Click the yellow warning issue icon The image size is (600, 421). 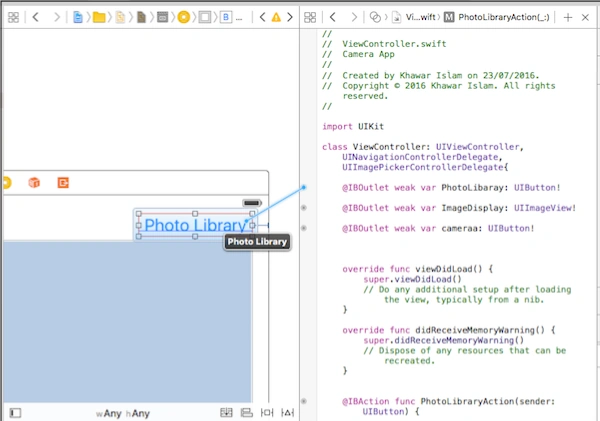pos(276,17)
